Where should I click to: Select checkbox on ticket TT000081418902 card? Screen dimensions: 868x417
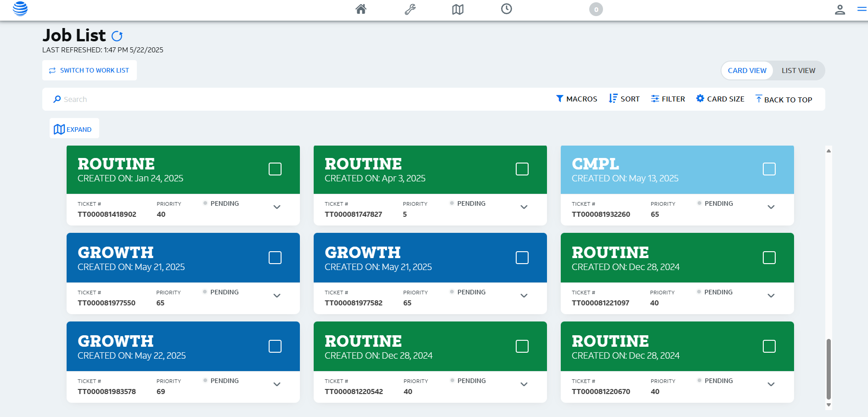point(275,169)
